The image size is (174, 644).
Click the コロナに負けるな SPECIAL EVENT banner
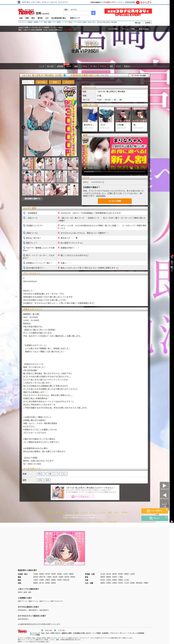click(x=128, y=12)
